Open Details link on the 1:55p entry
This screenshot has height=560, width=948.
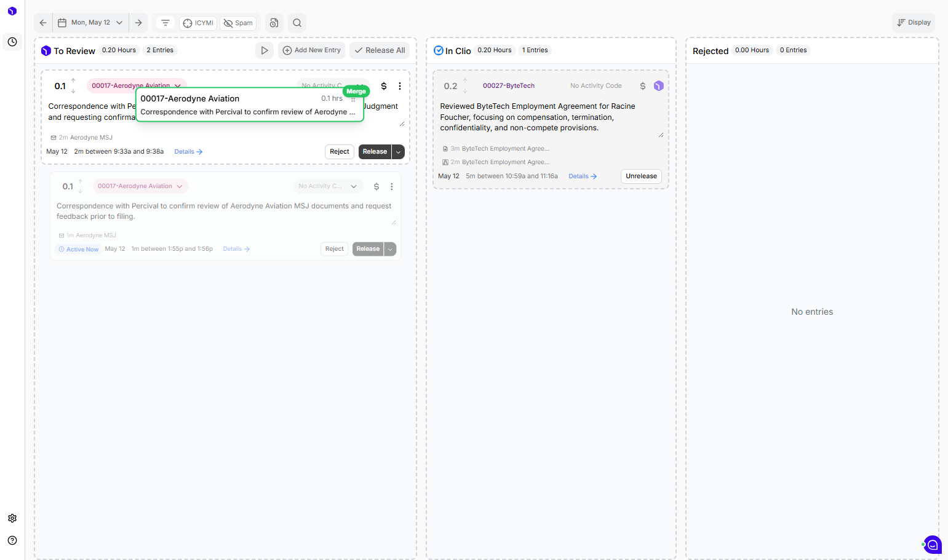[x=236, y=249]
